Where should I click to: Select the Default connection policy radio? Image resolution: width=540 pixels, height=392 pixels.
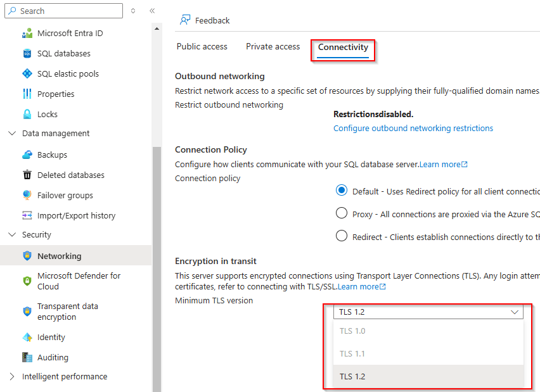tap(342, 190)
